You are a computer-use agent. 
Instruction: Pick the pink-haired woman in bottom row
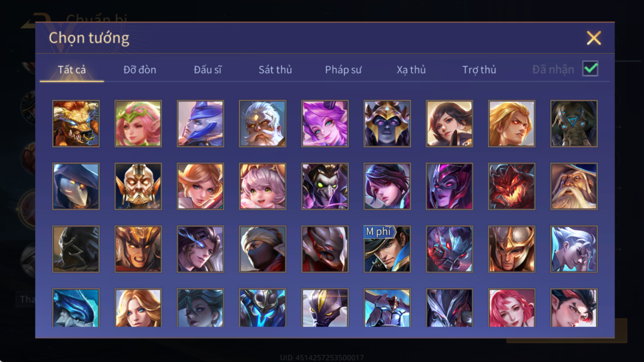pos(512,308)
